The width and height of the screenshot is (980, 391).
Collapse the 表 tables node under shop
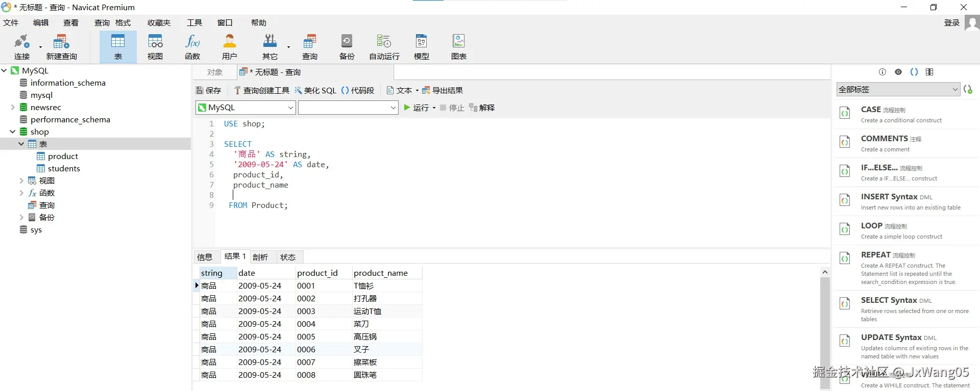point(21,144)
